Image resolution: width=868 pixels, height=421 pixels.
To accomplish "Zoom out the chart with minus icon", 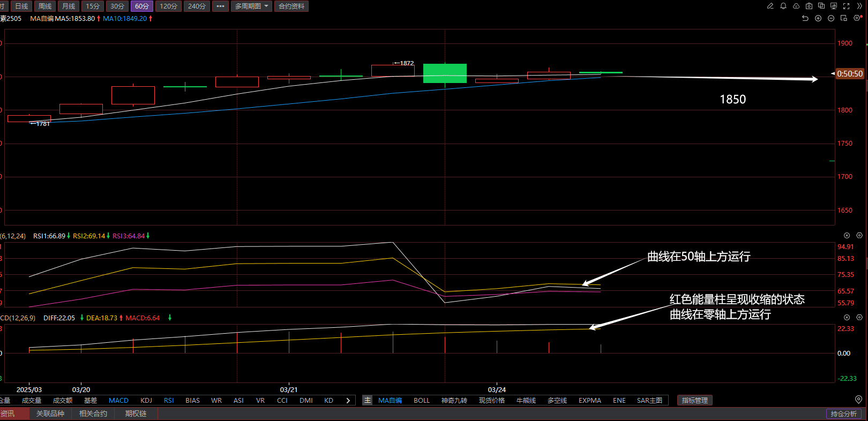I will [x=831, y=18].
